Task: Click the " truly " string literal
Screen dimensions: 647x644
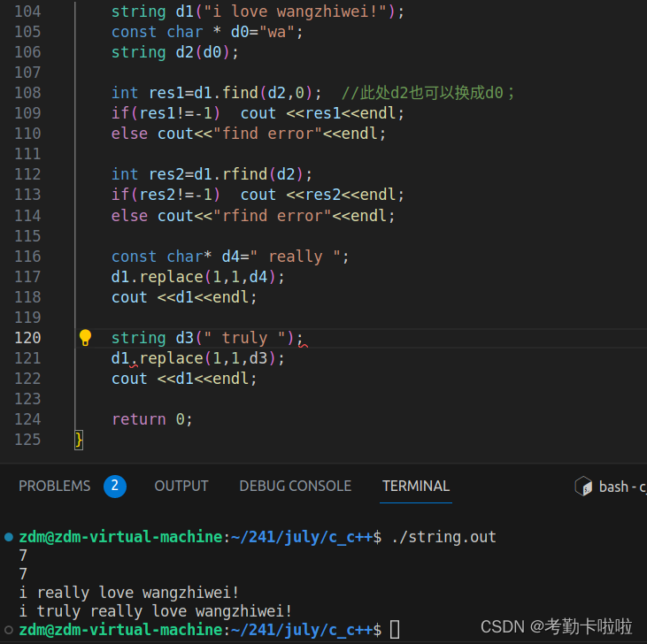Action: click(244, 338)
